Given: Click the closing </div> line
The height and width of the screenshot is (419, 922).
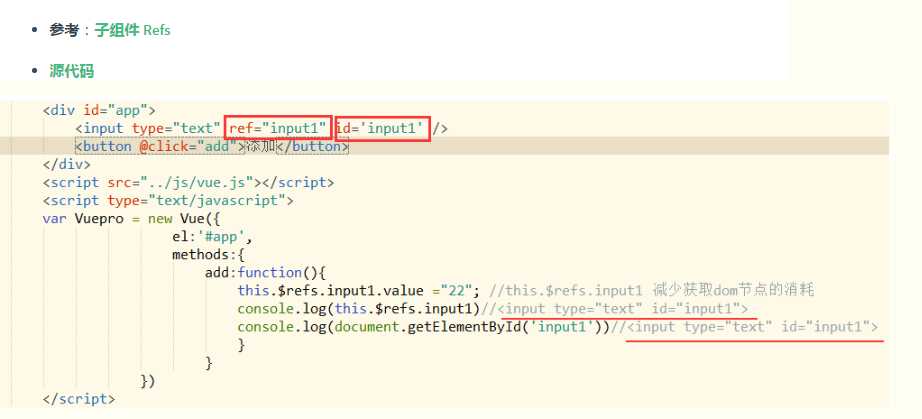Looking at the screenshot, I should (x=66, y=165).
